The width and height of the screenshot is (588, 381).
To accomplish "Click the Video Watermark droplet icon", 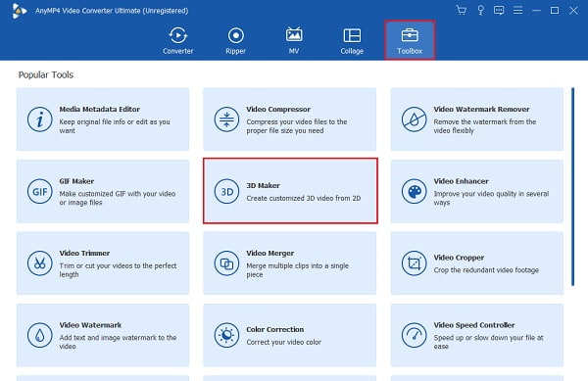I will tap(39, 335).
